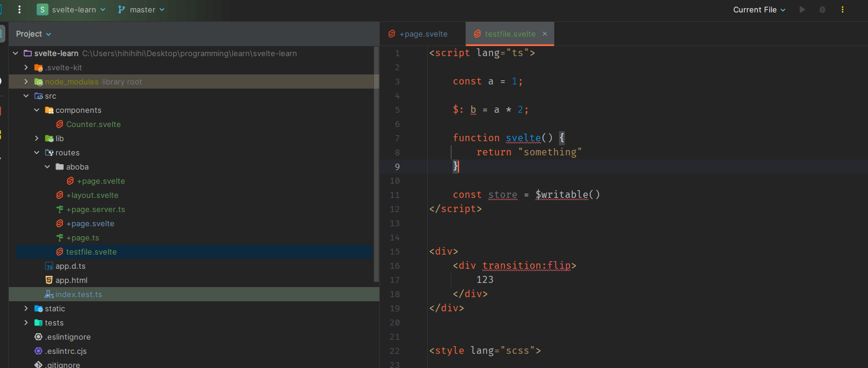Click '$writable' in the code on line 11

point(562,194)
